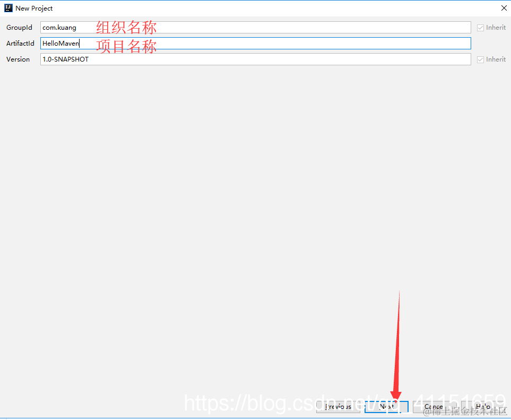
Task: Click the New Project window title
Action: click(34, 8)
